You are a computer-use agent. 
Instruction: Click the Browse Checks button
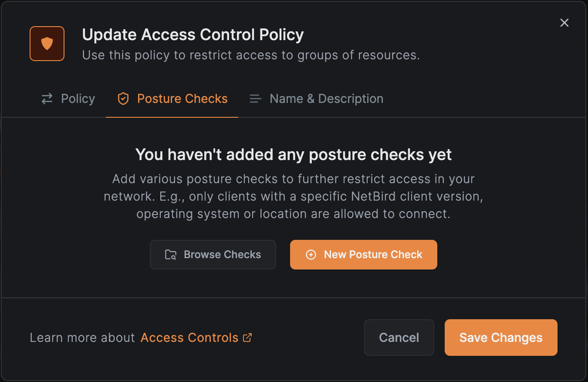coord(213,255)
